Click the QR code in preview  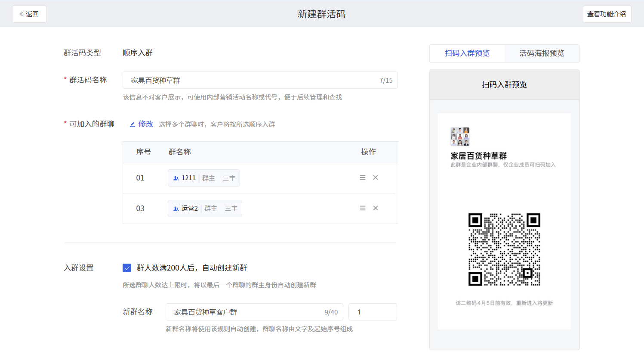tap(504, 249)
